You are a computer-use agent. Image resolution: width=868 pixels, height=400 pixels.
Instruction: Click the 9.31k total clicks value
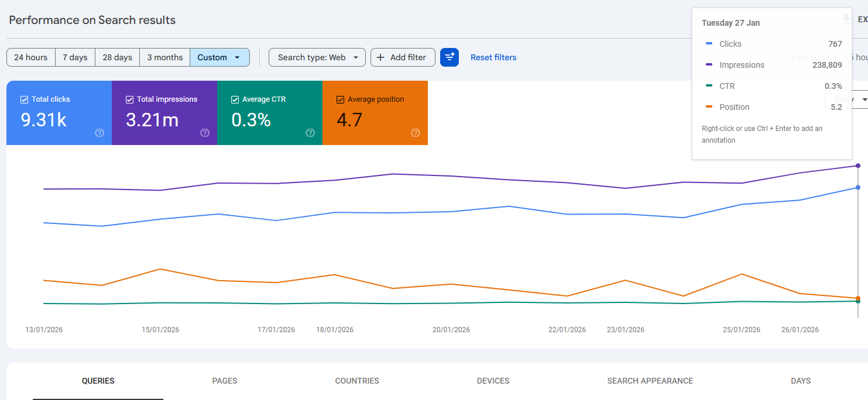pos(43,120)
